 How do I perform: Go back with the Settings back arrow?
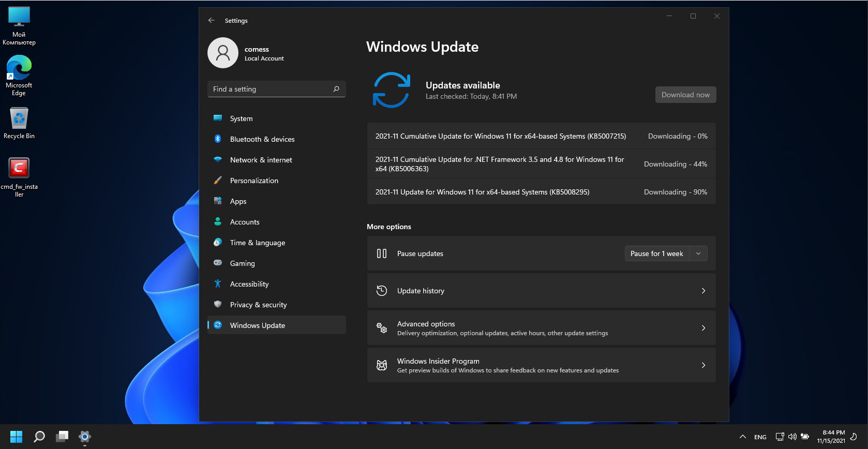(x=212, y=20)
